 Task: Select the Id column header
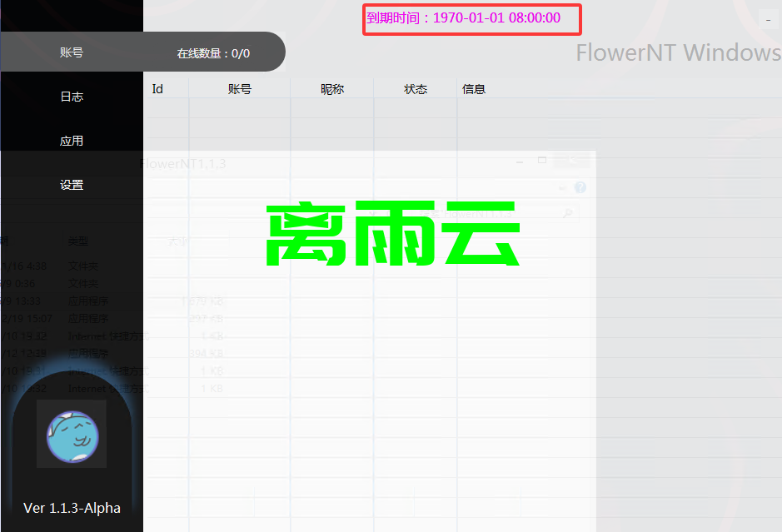point(157,88)
